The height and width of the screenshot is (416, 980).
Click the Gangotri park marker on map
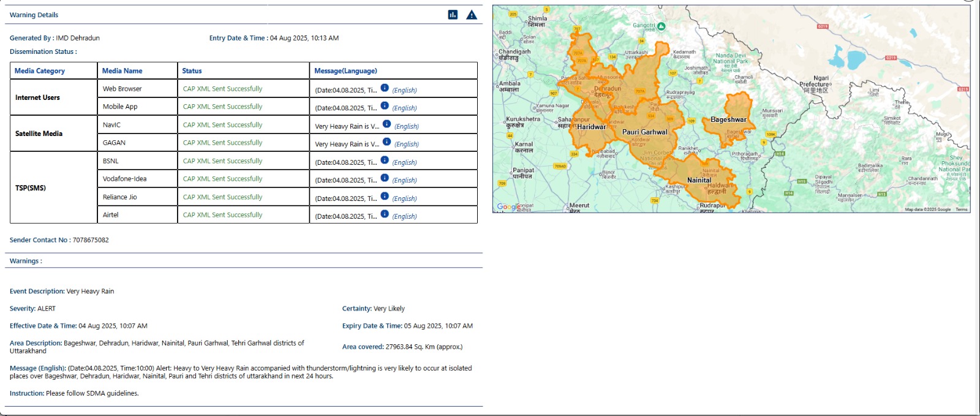[661, 27]
